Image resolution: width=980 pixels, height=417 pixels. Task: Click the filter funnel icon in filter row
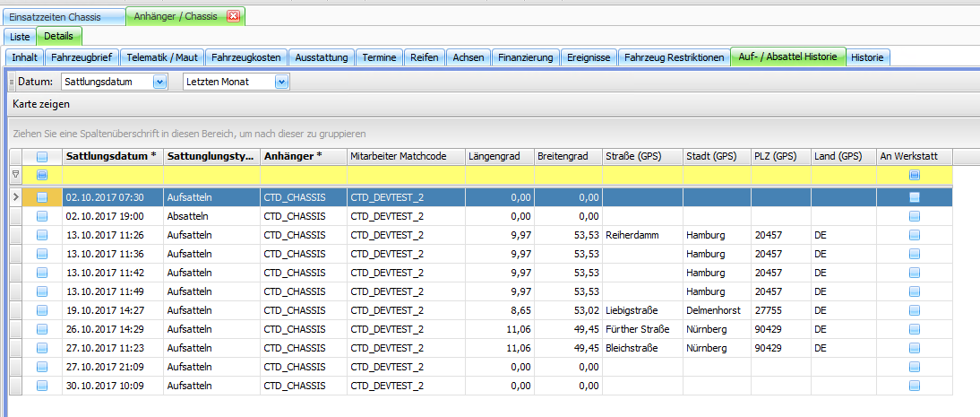click(15, 176)
